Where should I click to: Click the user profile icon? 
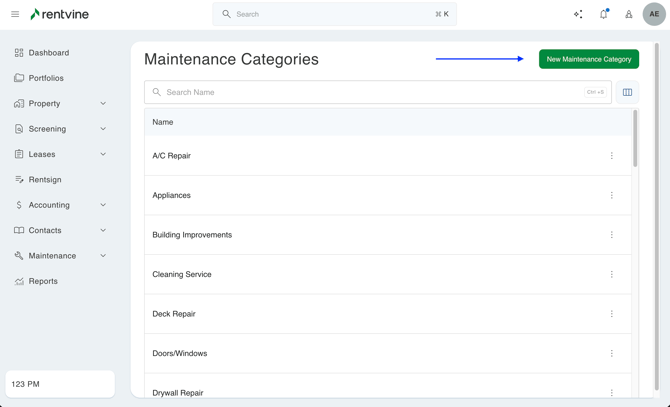tap(629, 14)
